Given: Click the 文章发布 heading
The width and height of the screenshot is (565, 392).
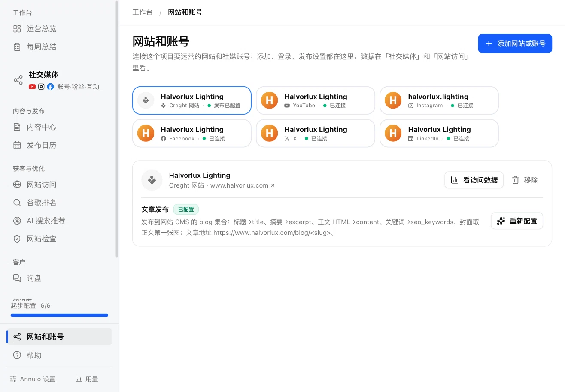Looking at the screenshot, I should (x=155, y=210).
